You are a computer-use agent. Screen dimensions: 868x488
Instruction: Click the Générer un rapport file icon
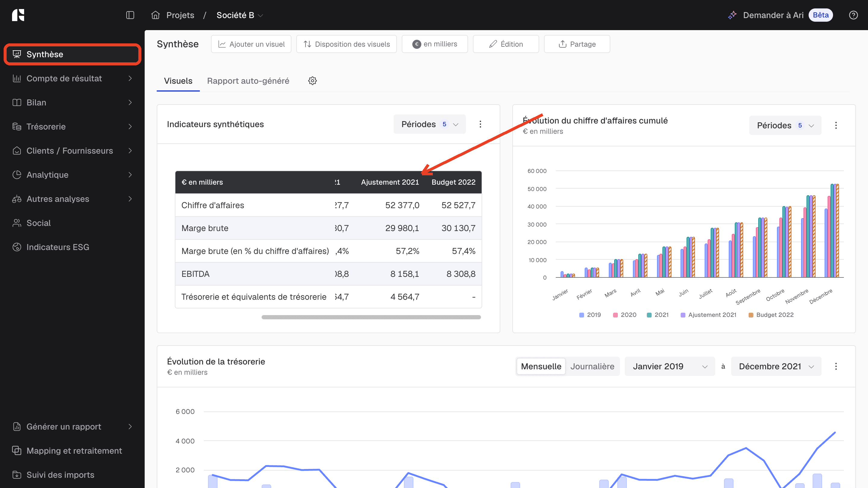17,427
